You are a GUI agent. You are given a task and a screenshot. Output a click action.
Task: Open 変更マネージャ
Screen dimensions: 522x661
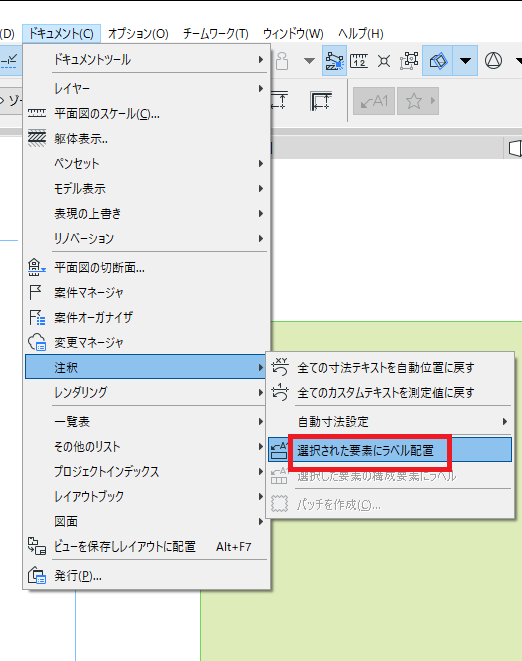[146, 342]
